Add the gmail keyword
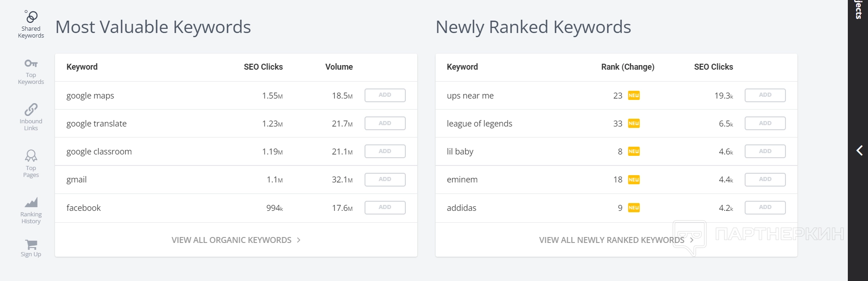 [385, 179]
